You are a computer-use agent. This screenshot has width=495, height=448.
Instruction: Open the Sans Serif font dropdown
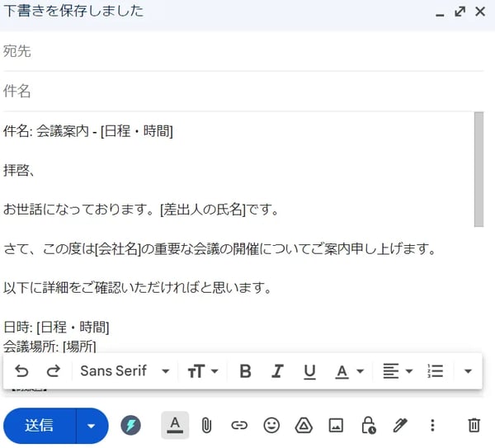125,371
